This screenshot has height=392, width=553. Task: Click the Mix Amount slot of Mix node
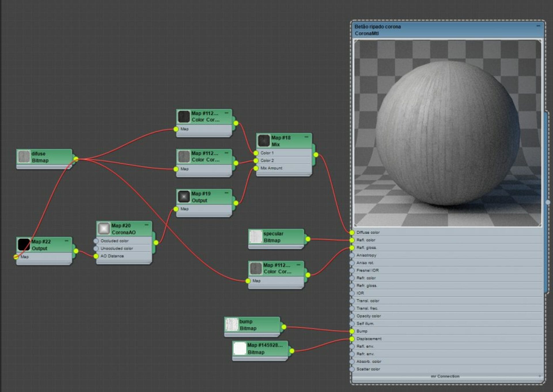[x=271, y=168]
